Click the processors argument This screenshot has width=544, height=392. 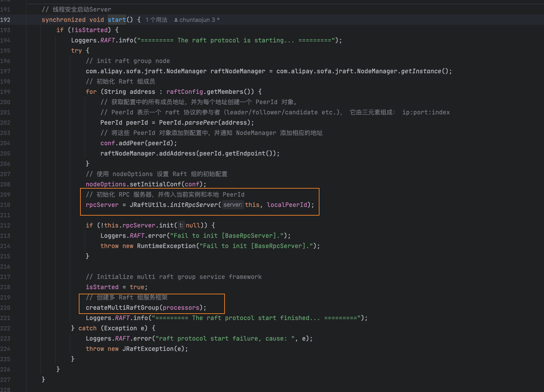point(181,308)
